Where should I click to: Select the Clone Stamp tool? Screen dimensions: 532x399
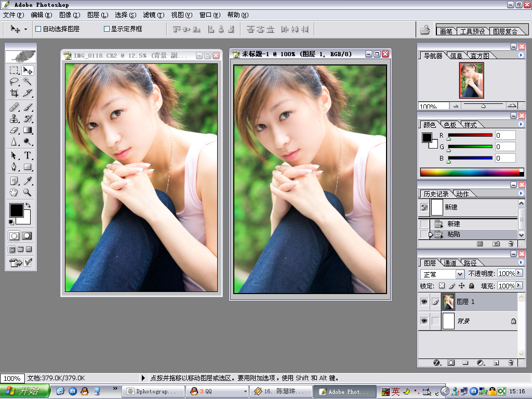[x=14, y=119]
